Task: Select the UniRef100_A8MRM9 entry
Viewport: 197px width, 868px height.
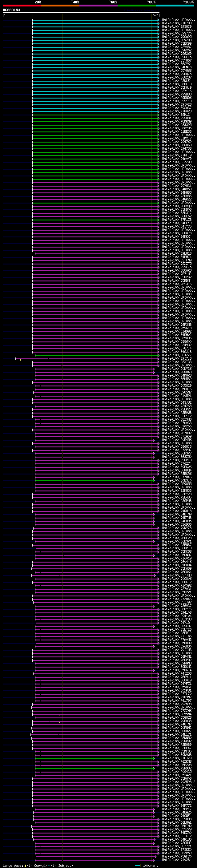Action: 177,122
